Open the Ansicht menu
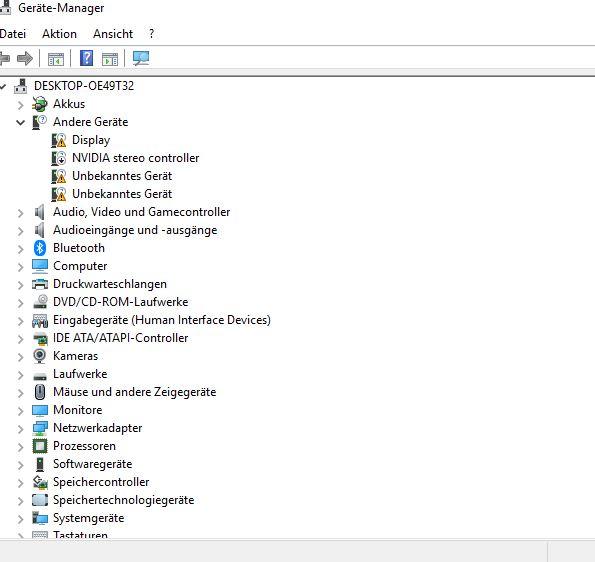Screen dimensions: 595x562 tap(113, 34)
